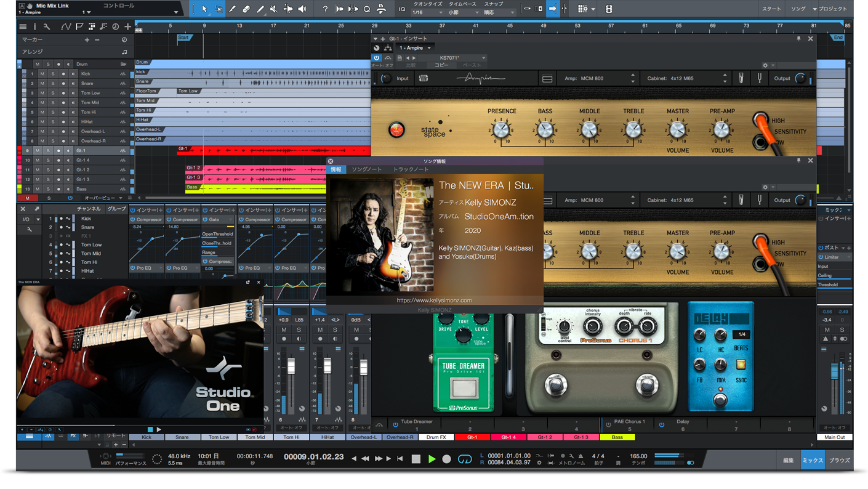Viewport: 868px width, 489px height.
Task: Click the ブラウズ button at bottom right
Action: tap(838, 460)
